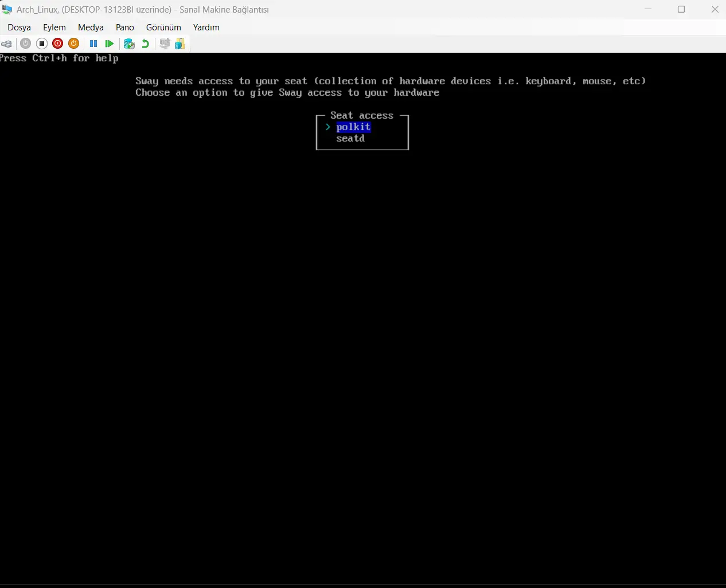The width and height of the screenshot is (726, 588).
Task: Minimize the virtual machine connection window
Action: point(648,9)
